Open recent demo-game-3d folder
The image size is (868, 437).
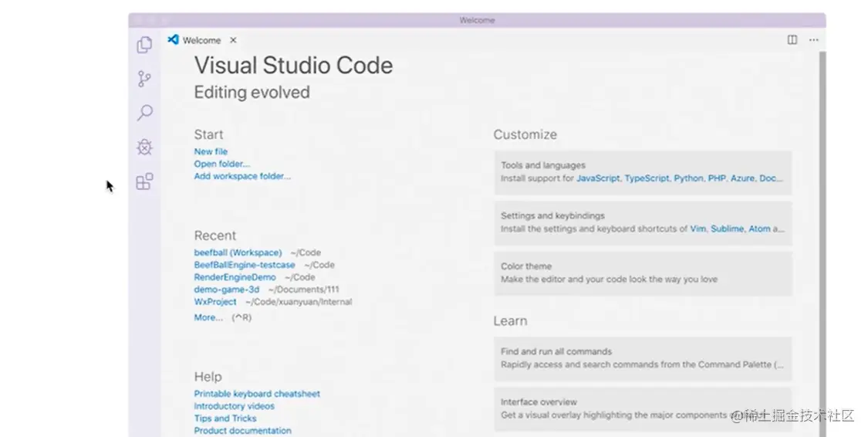[x=226, y=289]
